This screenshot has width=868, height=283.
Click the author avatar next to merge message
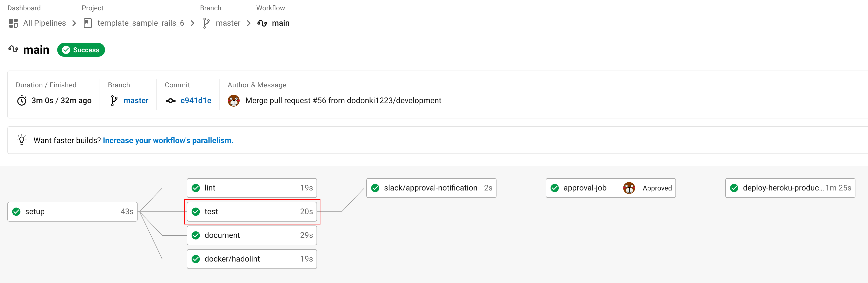233,100
